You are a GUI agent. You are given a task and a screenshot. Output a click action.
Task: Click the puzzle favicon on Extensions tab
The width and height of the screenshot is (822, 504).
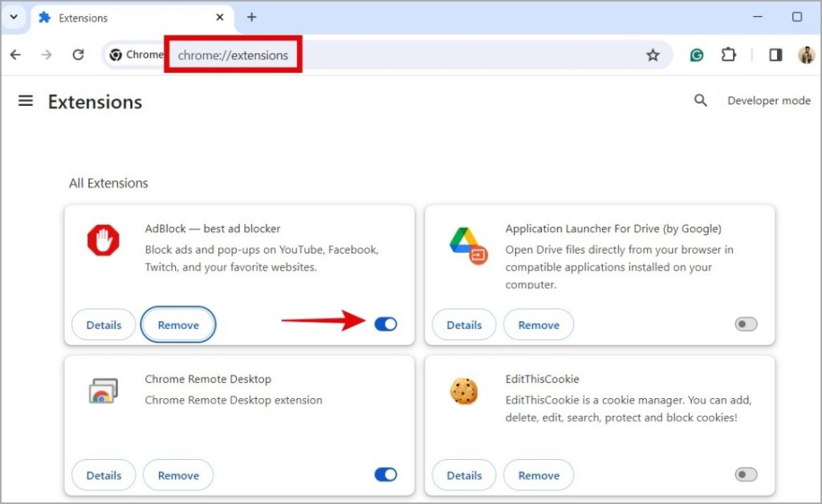pos(45,18)
